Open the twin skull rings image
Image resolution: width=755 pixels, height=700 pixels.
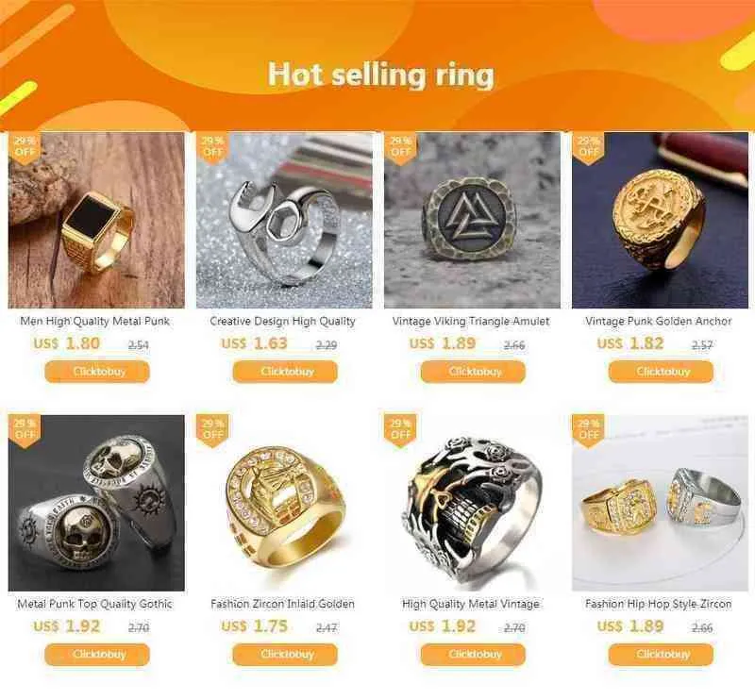tap(96, 503)
